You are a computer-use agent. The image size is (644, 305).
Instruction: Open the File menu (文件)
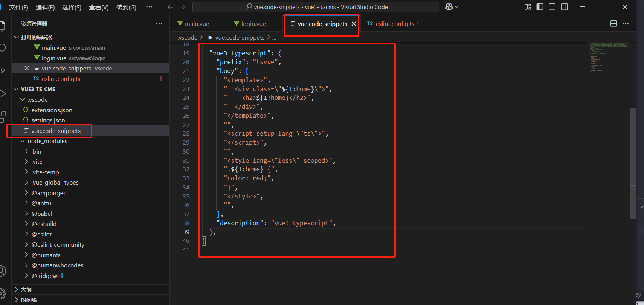[x=18, y=7]
